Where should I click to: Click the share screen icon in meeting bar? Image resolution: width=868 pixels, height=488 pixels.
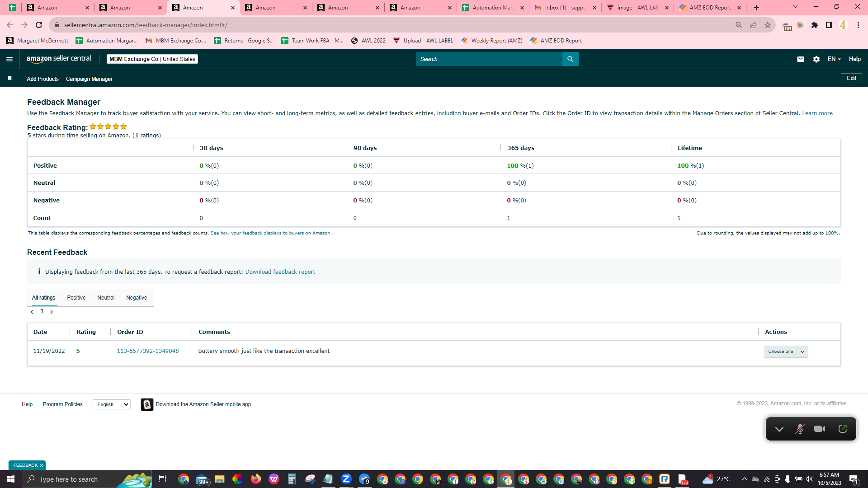pos(843,429)
